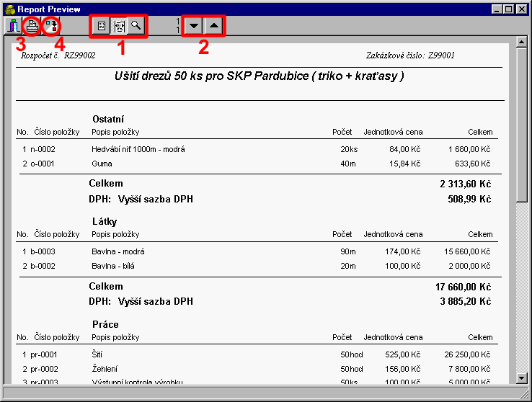Close the Report Preview window
532x402 pixels.
click(x=523, y=9)
